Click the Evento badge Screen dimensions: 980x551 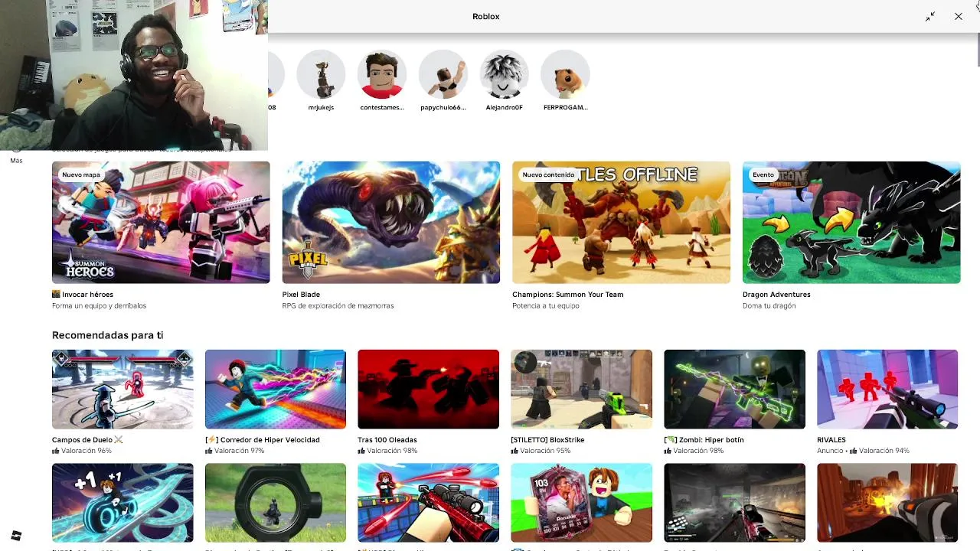(x=763, y=174)
